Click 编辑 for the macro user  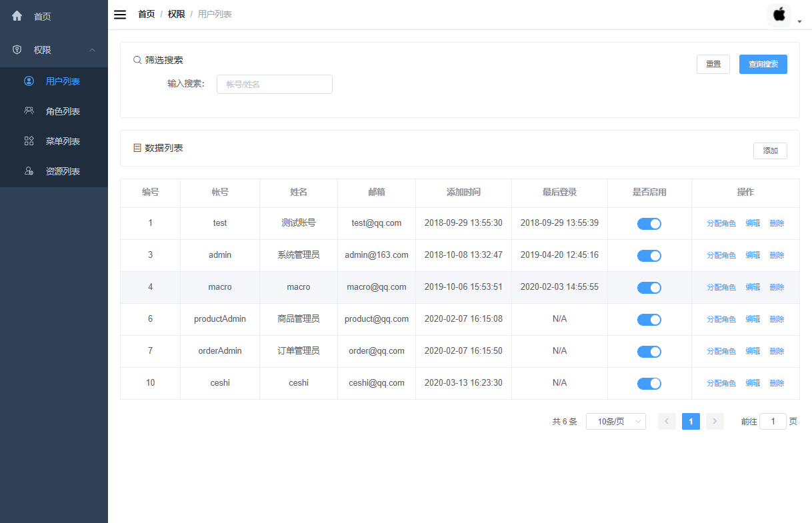[753, 287]
